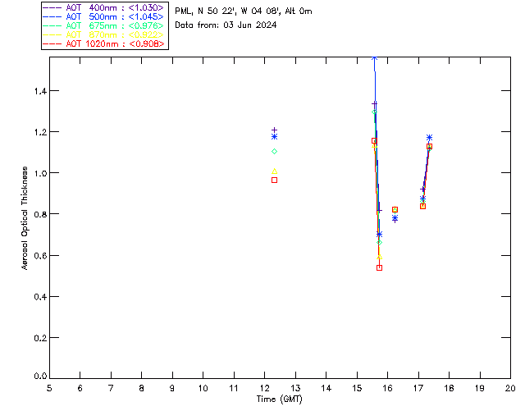Viewport: 525px width, 420px height.
Task: Click y-axis tick label 1.4
Action: point(40,91)
